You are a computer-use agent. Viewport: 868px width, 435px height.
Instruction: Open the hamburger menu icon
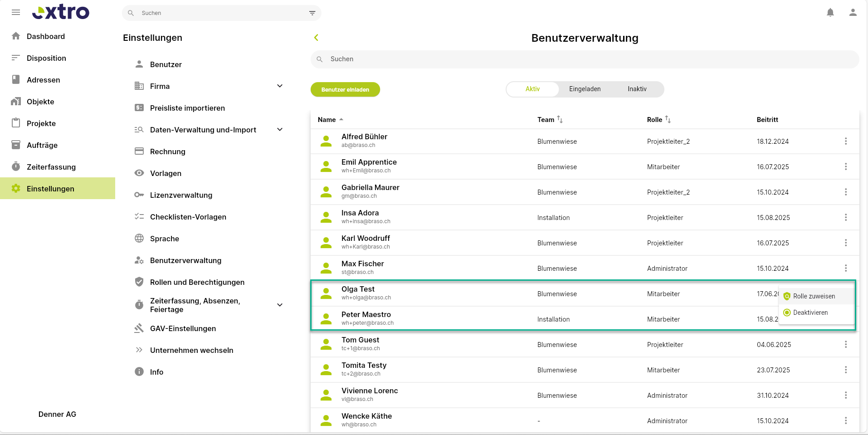16,12
